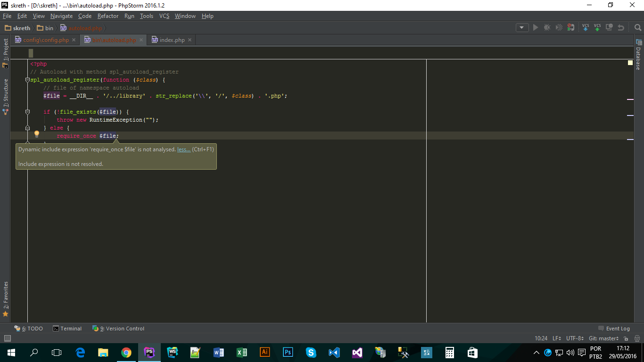This screenshot has height=362, width=644.
Task: Open the TODO tool window
Action: point(28,329)
